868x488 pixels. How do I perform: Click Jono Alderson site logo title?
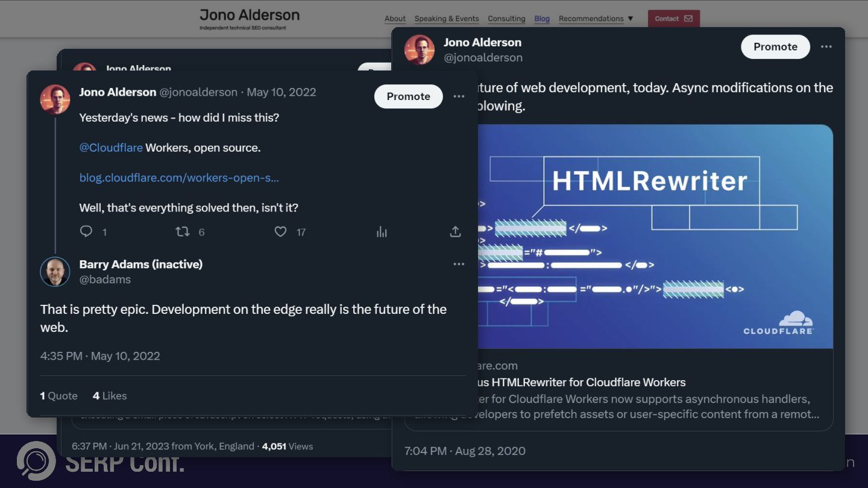coord(250,15)
